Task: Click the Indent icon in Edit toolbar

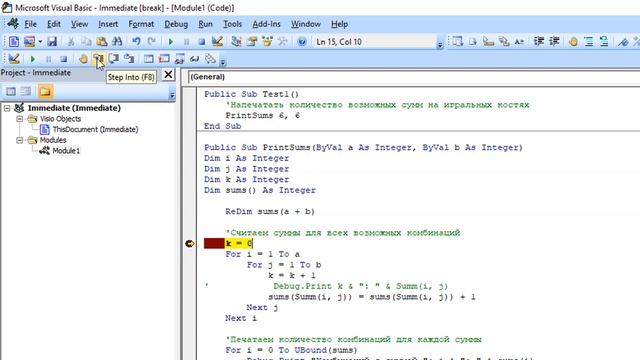Action: [539, 41]
